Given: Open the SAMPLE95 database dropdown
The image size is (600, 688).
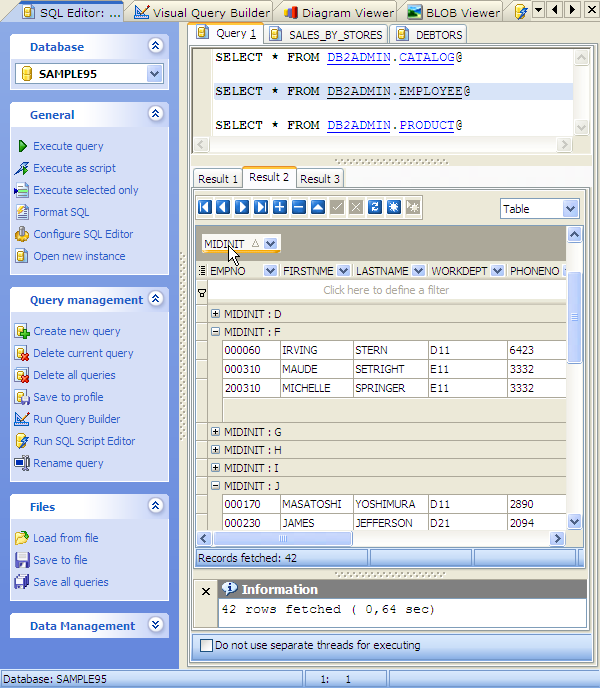Looking at the screenshot, I should coord(154,73).
